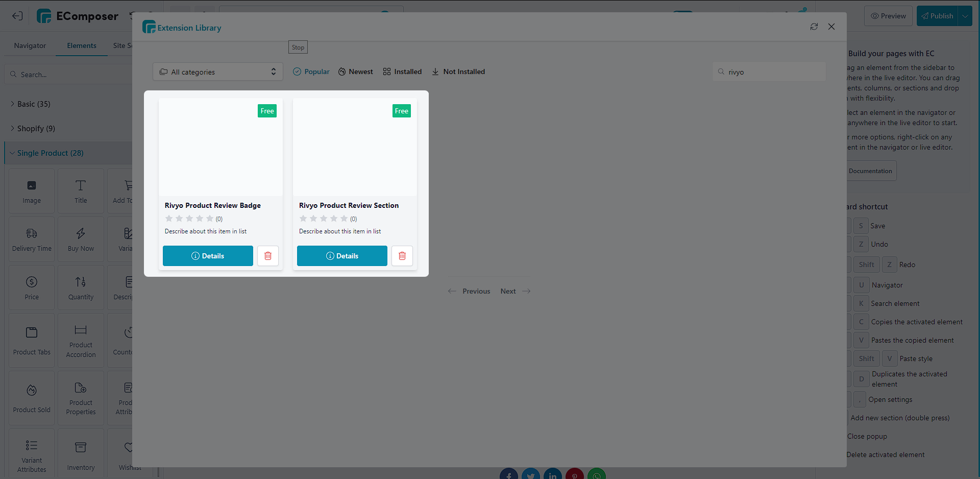The width and height of the screenshot is (980, 479).
Task: Collapse the Single Product (28) group
Action: point(68,153)
